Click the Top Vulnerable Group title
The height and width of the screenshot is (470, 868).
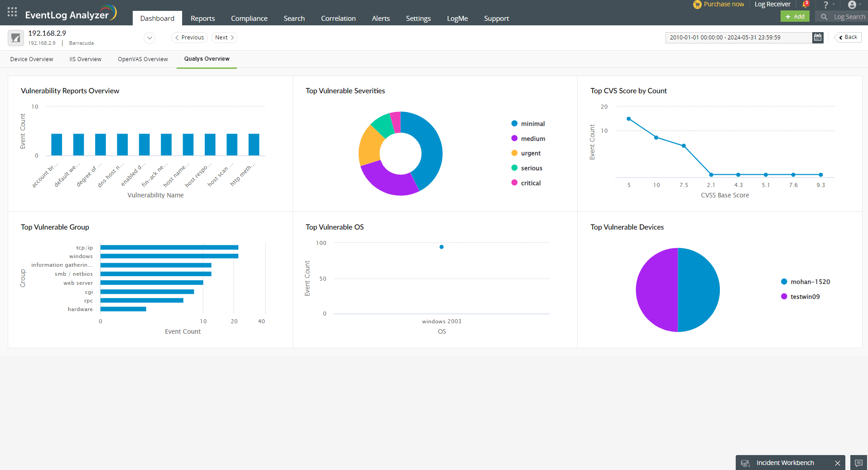point(55,227)
